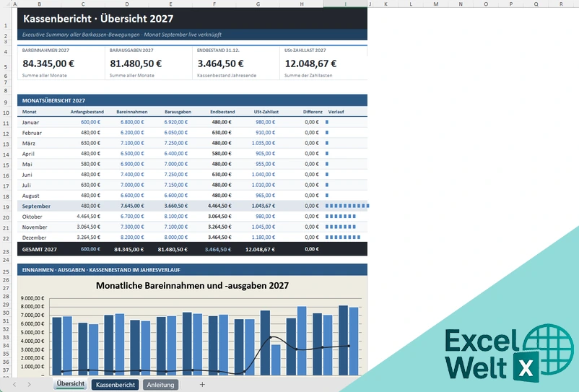This screenshot has height=392, width=579.
Task: Click the title 'Kassenbericht · Übersicht 2027'
Action: [98, 19]
